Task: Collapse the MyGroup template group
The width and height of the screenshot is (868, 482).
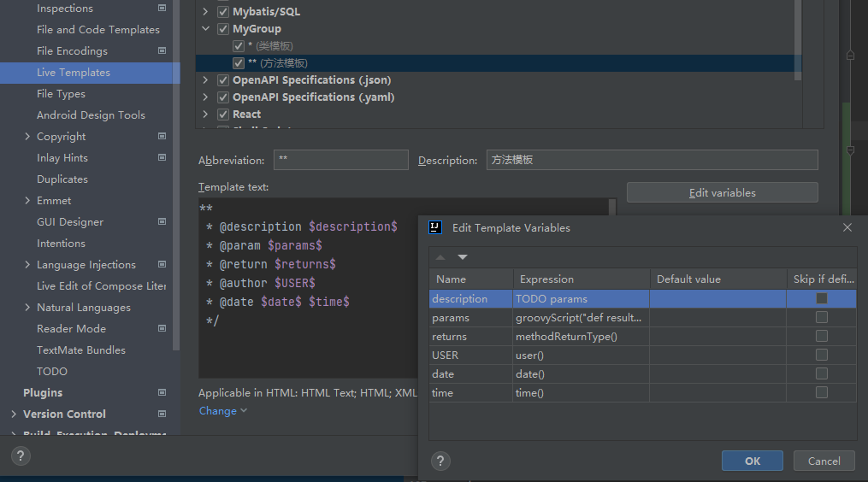Action: (206, 29)
